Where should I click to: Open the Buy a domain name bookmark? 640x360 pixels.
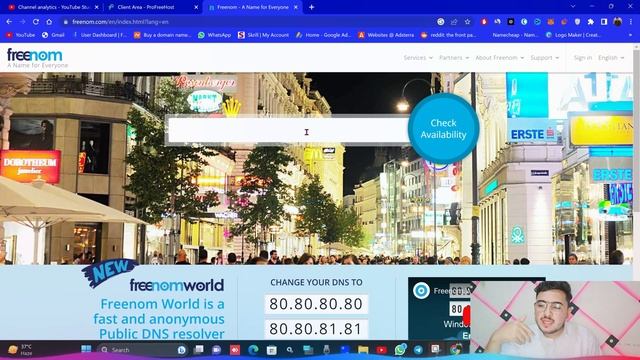coord(162,35)
